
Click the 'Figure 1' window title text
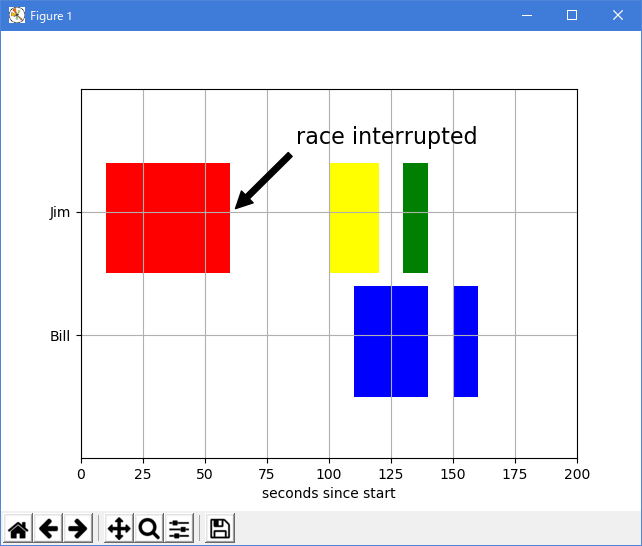(51, 16)
